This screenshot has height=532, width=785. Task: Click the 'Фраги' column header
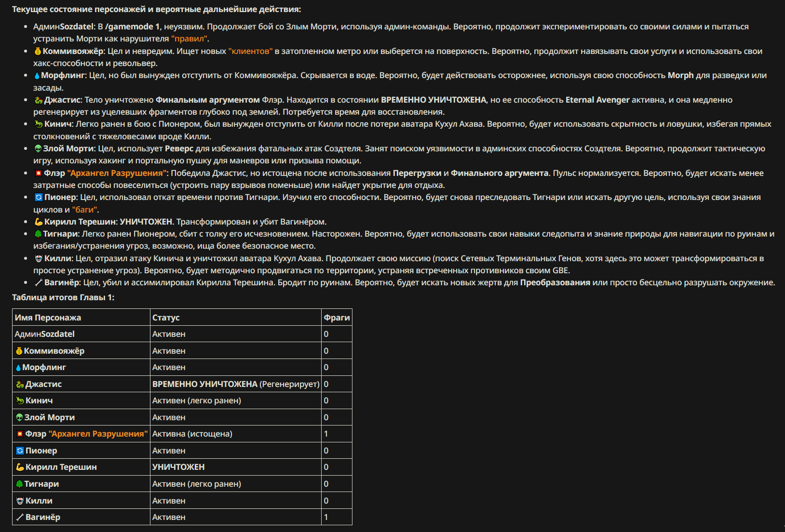(x=337, y=318)
